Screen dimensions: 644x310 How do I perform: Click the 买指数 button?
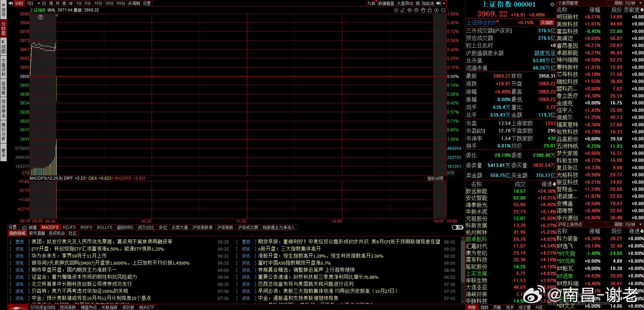click(547, 23)
